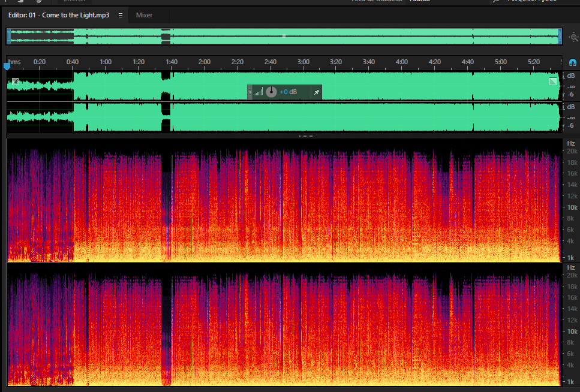Grab the HUD grip handle
This screenshot has height=392, width=580.
point(250,92)
